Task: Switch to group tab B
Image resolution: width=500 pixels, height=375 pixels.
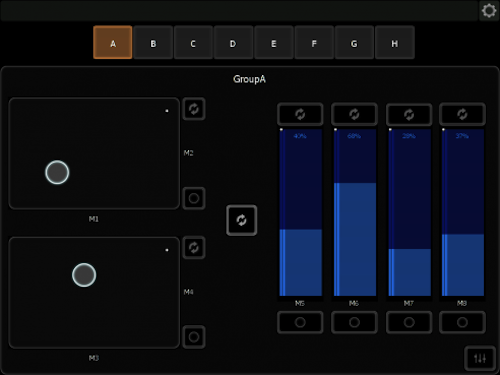Action: coord(153,43)
